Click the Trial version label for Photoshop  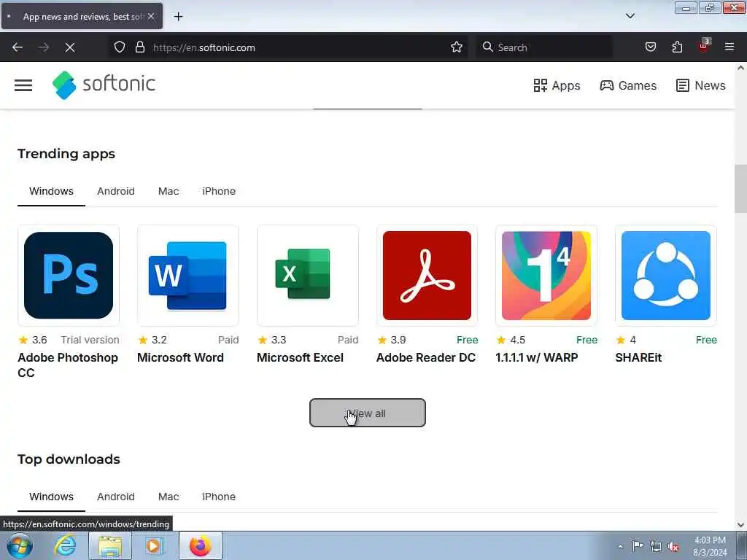pyautogui.click(x=90, y=340)
